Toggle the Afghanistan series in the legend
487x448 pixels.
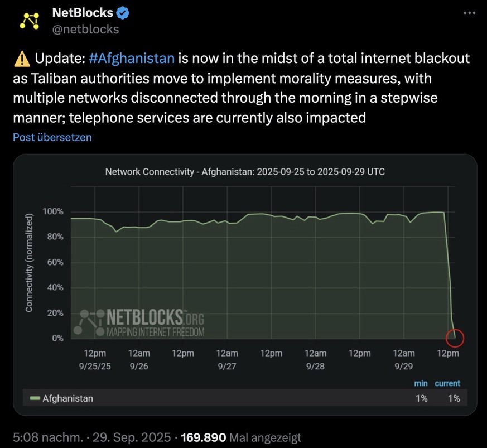click(67, 398)
